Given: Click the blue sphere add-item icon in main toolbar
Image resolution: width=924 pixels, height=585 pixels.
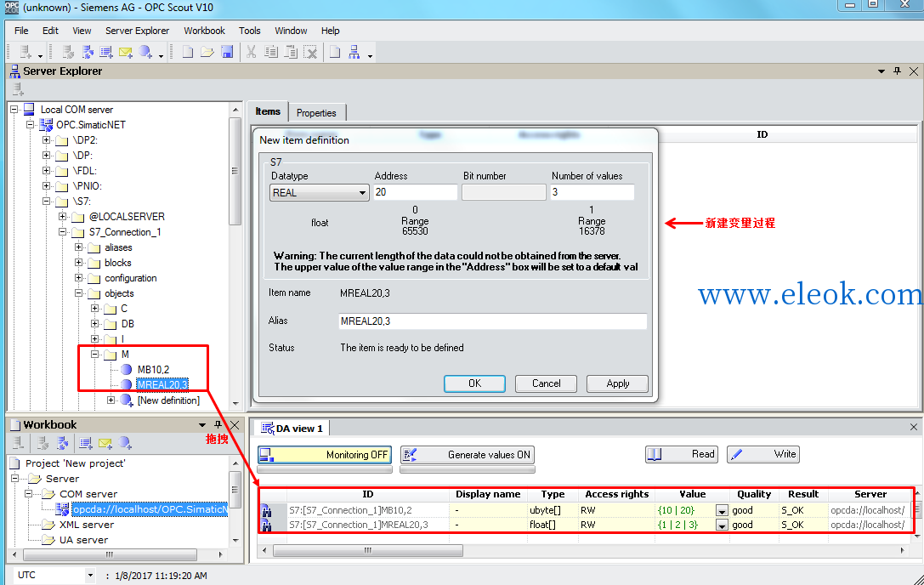Looking at the screenshot, I should point(145,52).
